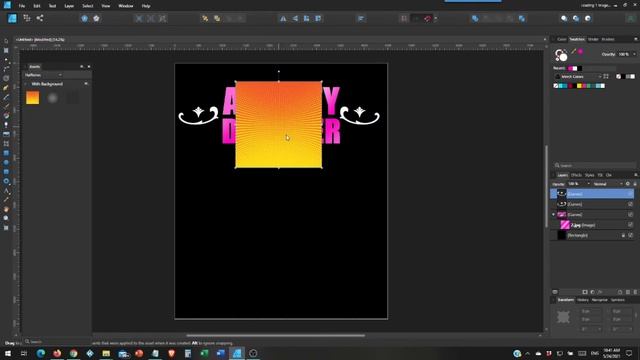Click the Layers panel gear icon
640x360 pixels.
click(x=628, y=184)
